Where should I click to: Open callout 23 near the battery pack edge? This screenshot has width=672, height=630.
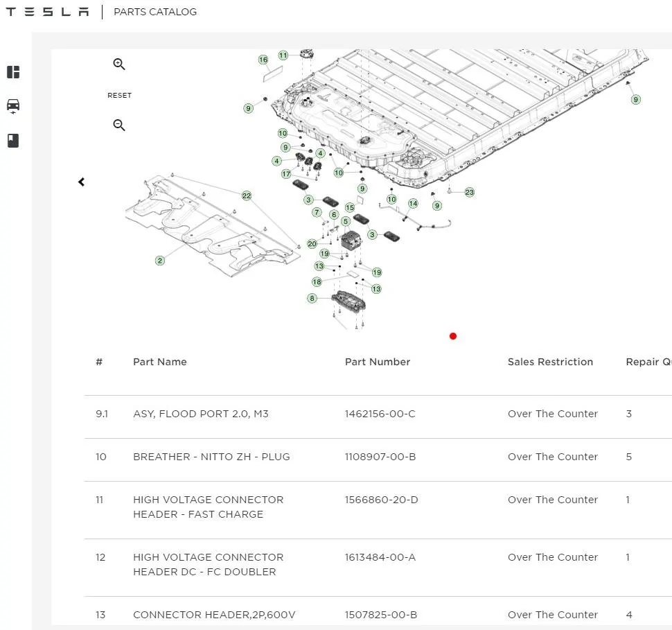point(469,192)
